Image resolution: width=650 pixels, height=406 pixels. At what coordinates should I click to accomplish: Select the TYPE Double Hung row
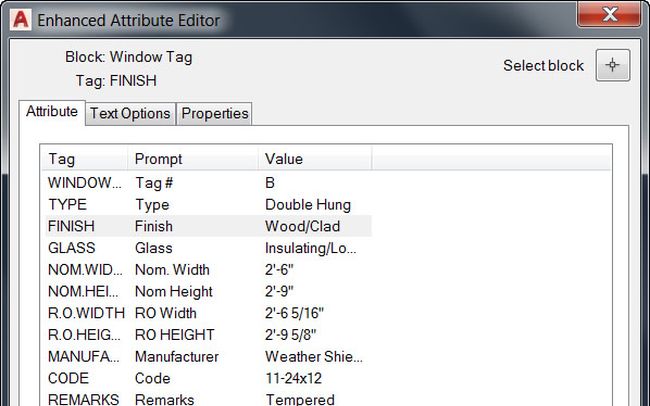point(206,205)
